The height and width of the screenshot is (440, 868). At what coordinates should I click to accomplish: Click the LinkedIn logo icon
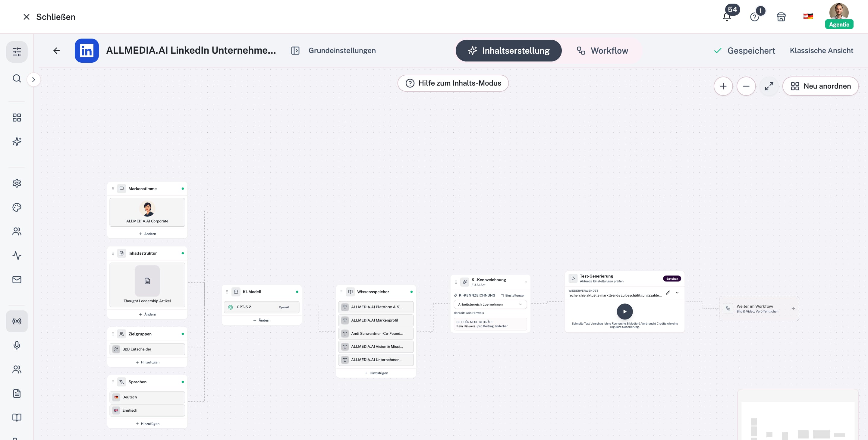pos(86,51)
